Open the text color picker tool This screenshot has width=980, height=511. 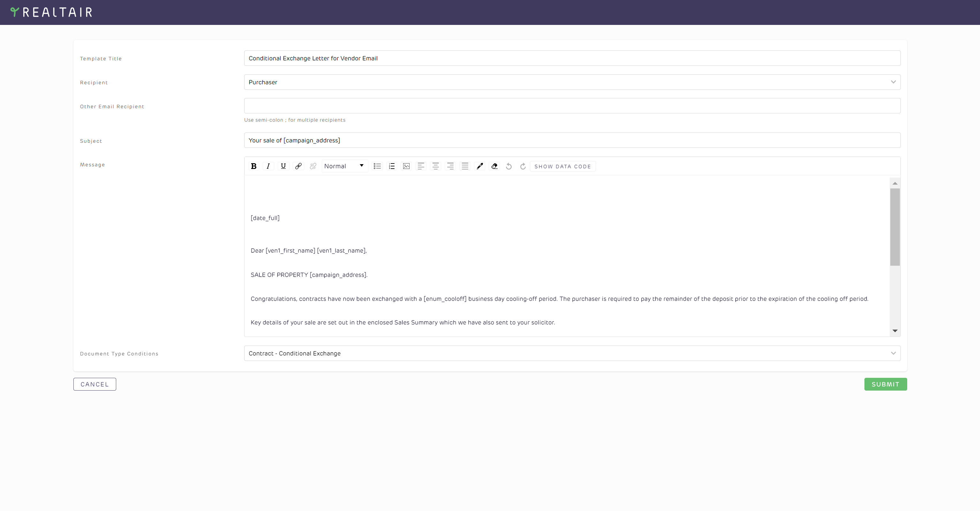[480, 166]
